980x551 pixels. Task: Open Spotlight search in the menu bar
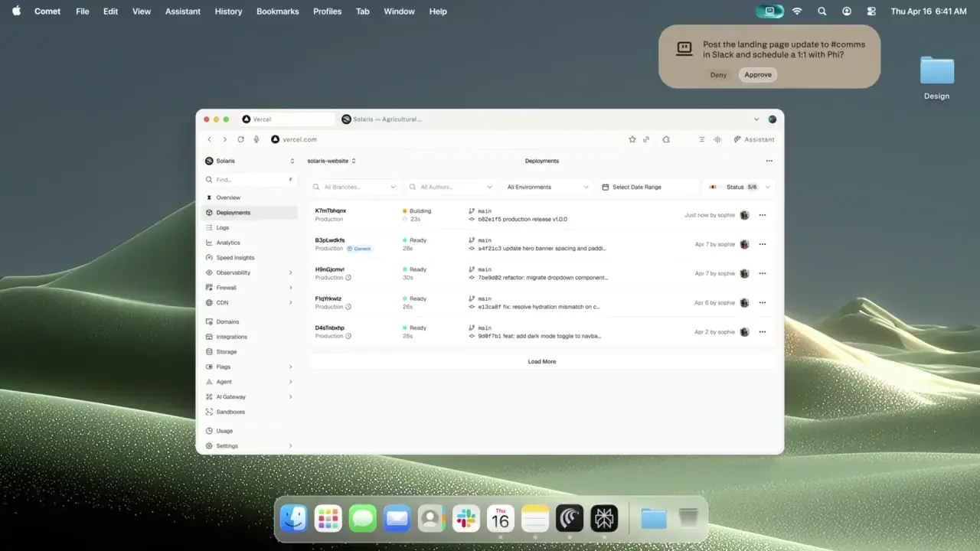(822, 11)
